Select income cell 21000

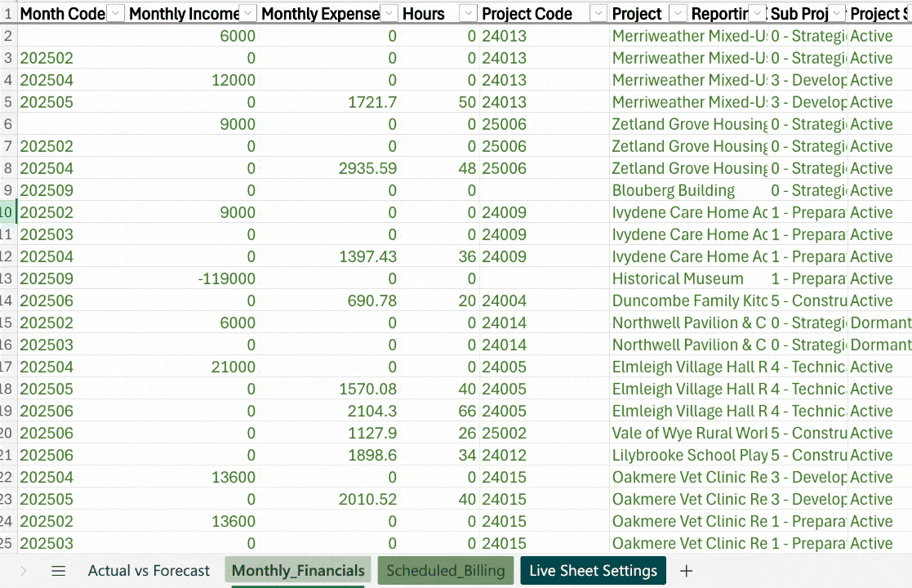tap(192, 367)
